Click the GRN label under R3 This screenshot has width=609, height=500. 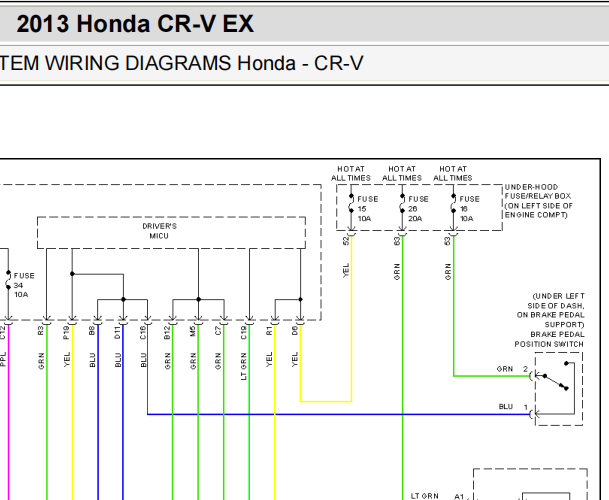41,361
